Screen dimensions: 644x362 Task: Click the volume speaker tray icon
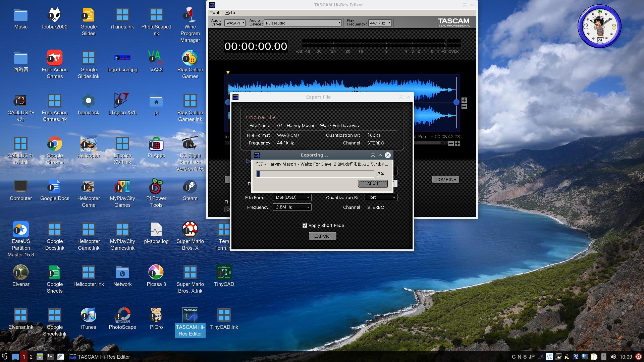click(613, 357)
